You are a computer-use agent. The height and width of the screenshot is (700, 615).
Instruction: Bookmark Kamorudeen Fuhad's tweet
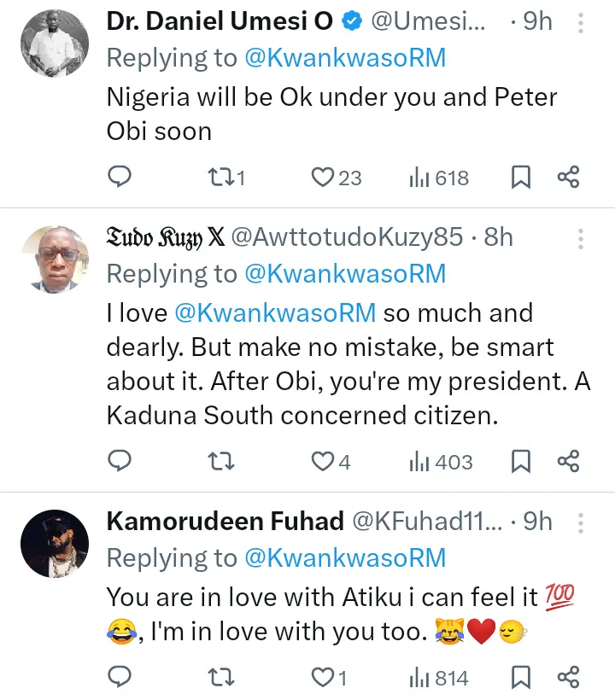(520, 678)
